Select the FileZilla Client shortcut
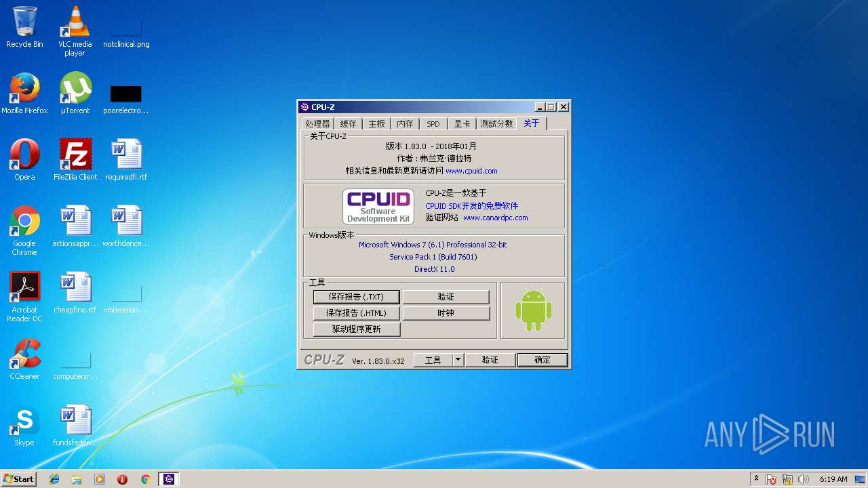868x488 pixels. pyautogui.click(x=75, y=160)
